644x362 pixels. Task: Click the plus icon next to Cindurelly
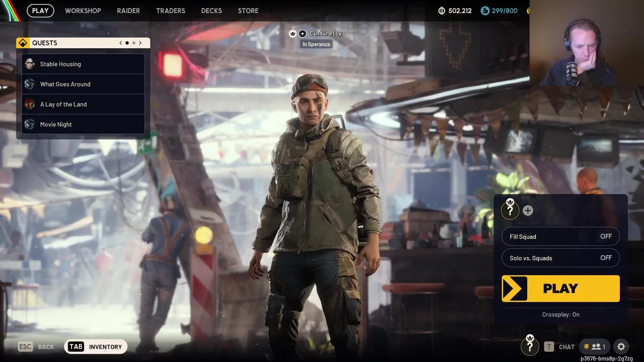pyautogui.click(x=302, y=34)
